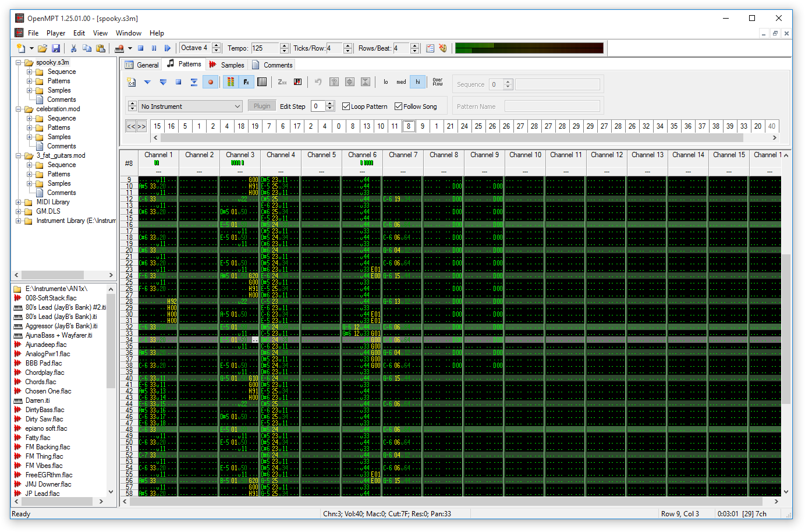
Task: Open the No Instrument dropdown
Action: (190, 107)
